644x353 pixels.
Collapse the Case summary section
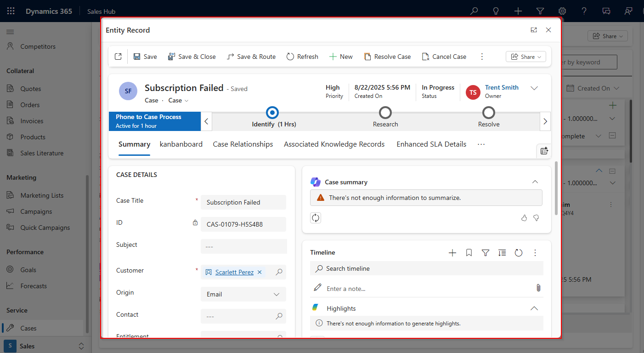(x=535, y=182)
